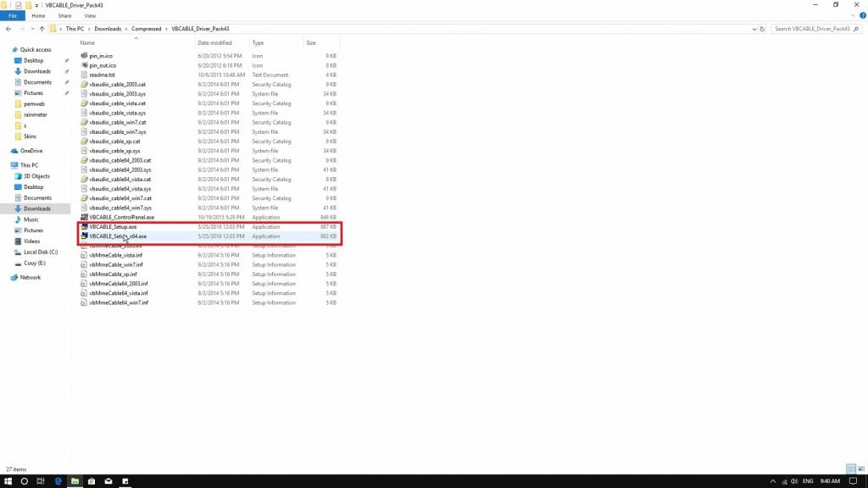Image resolution: width=868 pixels, height=488 pixels.
Task: Open Cortana search circle
Action: (24, 481)
